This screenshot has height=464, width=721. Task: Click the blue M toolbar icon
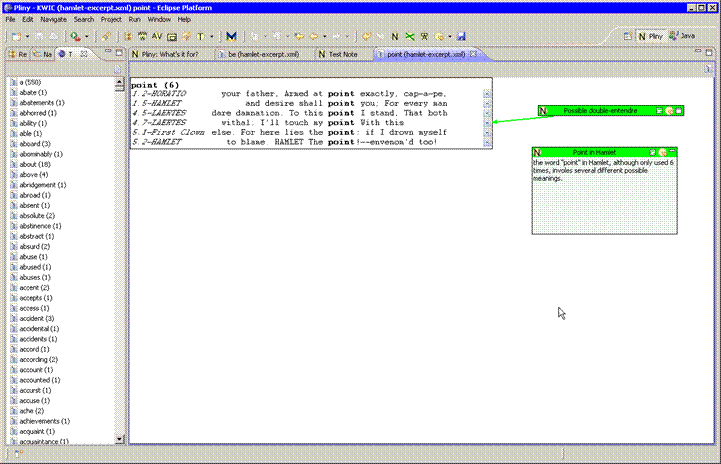231,36
